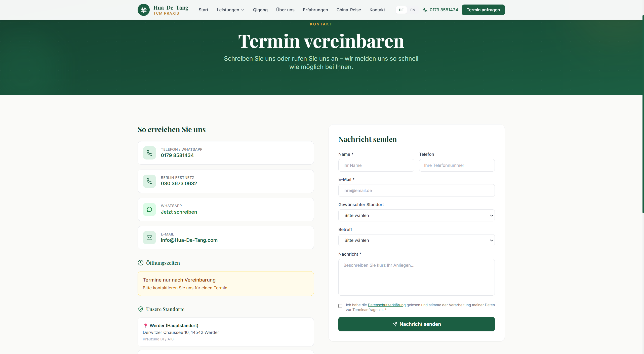The height and width of the screenshot is (354, 644).
Task: Click the Berlin Festnetz phone icon
Action: (x=149, y=181)
